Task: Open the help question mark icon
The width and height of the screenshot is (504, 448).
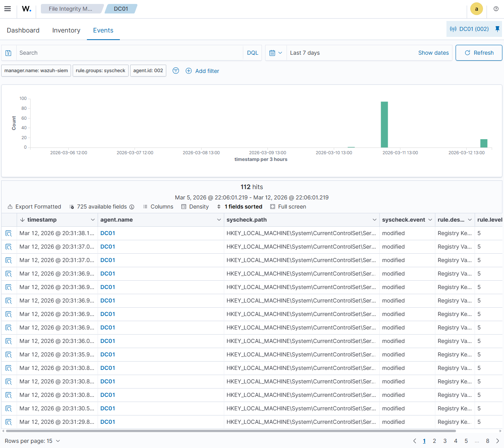Action: (496, 9)
